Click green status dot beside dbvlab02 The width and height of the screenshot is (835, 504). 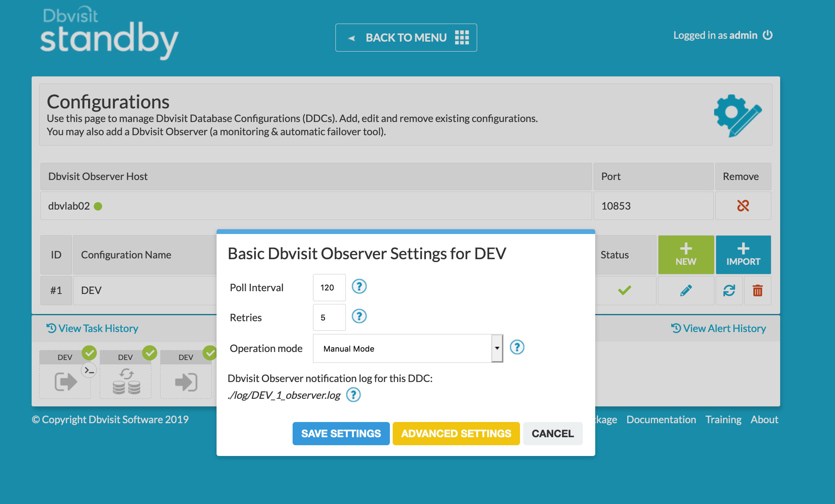click(98, 206)
